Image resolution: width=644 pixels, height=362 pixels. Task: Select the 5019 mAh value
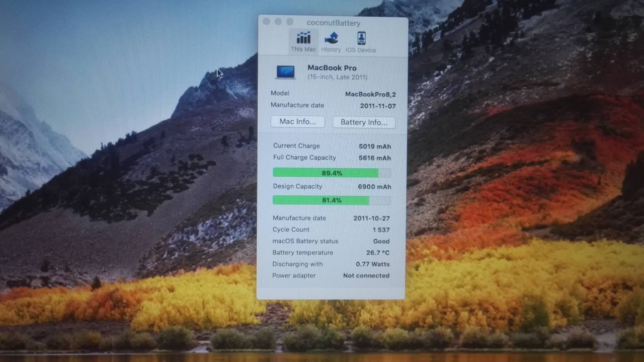click(375, 147)
